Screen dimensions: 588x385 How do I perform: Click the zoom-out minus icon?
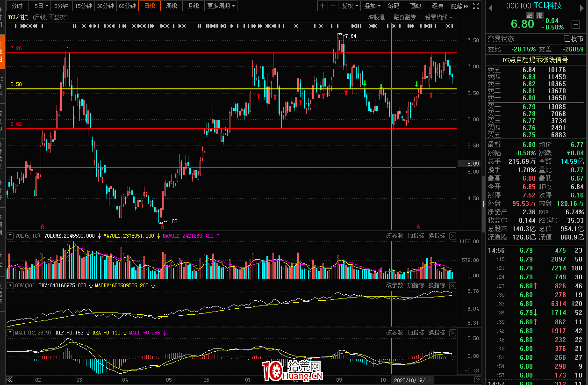click(333, 6)
